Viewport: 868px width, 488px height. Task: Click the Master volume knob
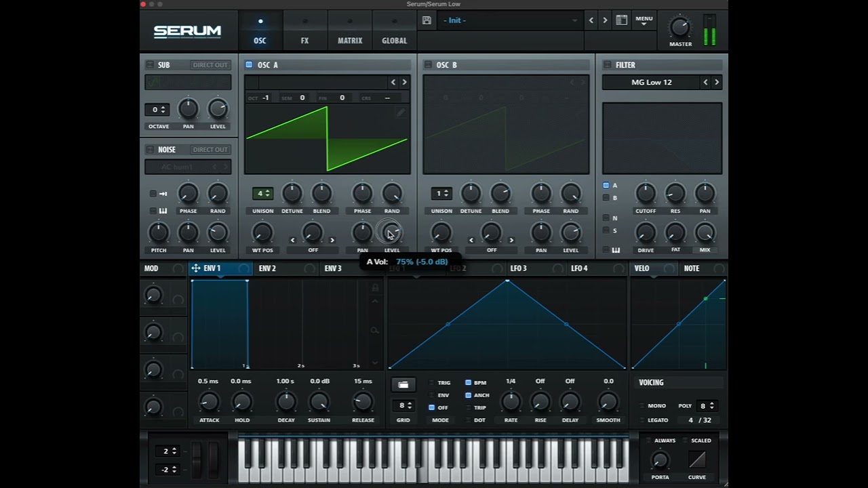[x=679, y=27]
